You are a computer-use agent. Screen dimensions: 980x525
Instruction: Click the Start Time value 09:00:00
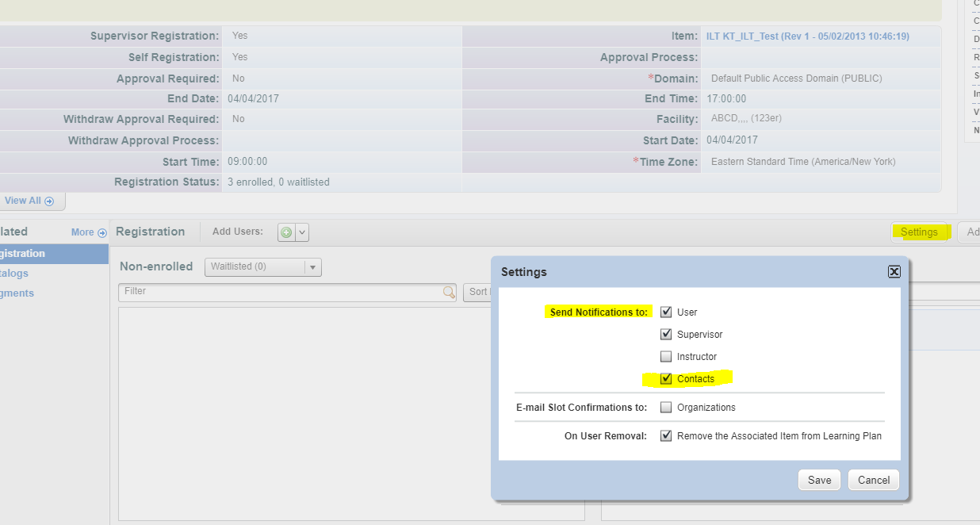tap(247, 162)
